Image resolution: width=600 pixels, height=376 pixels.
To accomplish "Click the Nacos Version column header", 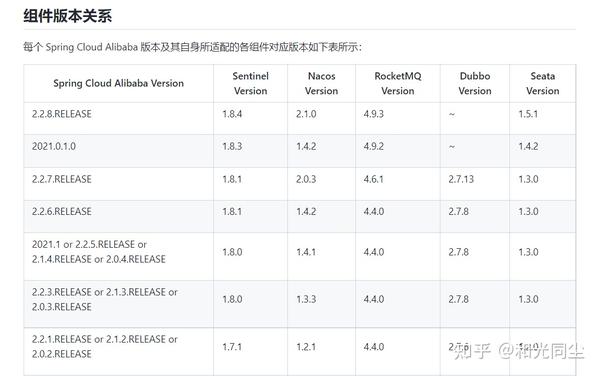I will tap(321, 83).
